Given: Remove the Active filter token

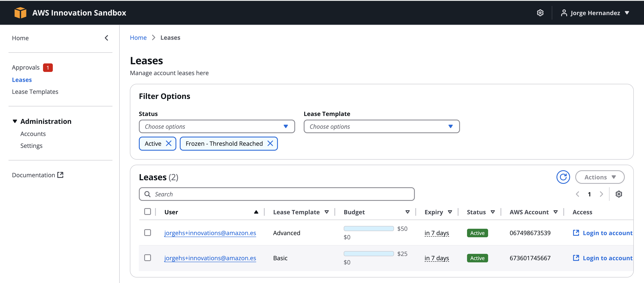Looking at the screenshot, I should pyautogui.click(x=169, y=143).
